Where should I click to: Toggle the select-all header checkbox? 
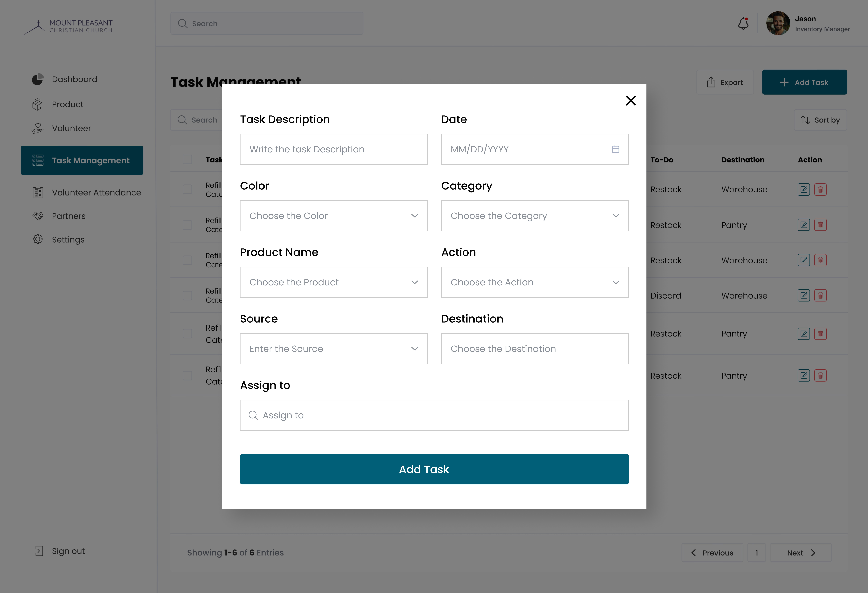(x=188, y=160)
